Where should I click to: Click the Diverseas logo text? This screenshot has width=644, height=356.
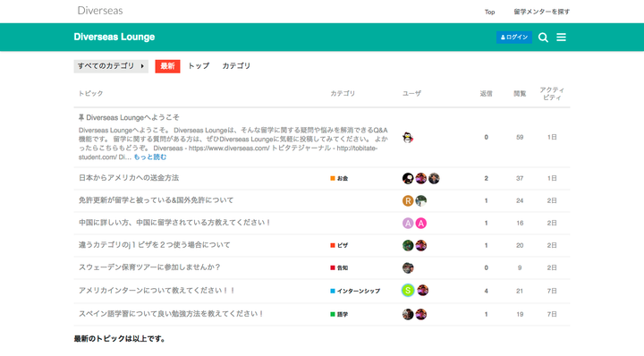click(100, 11)
